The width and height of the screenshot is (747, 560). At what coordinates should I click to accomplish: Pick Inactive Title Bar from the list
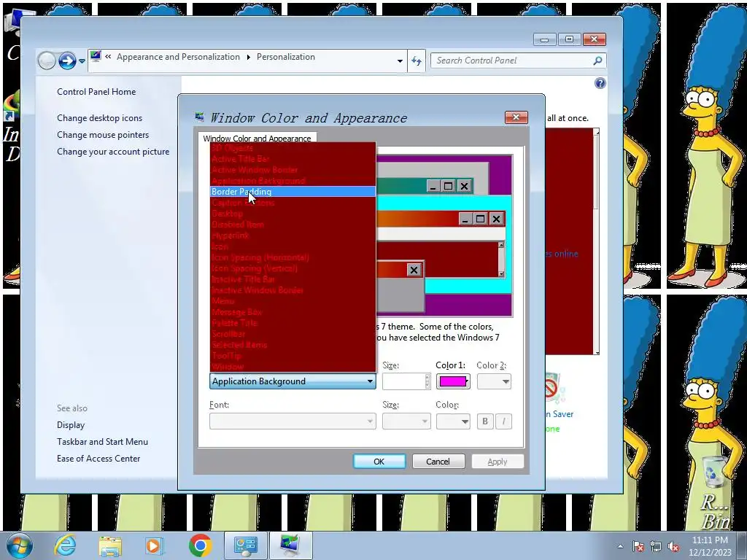pos(293,279)
